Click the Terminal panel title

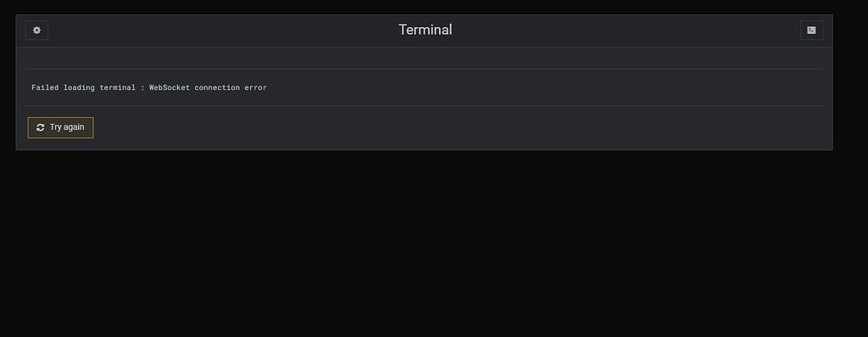click(x=426, y=30)
